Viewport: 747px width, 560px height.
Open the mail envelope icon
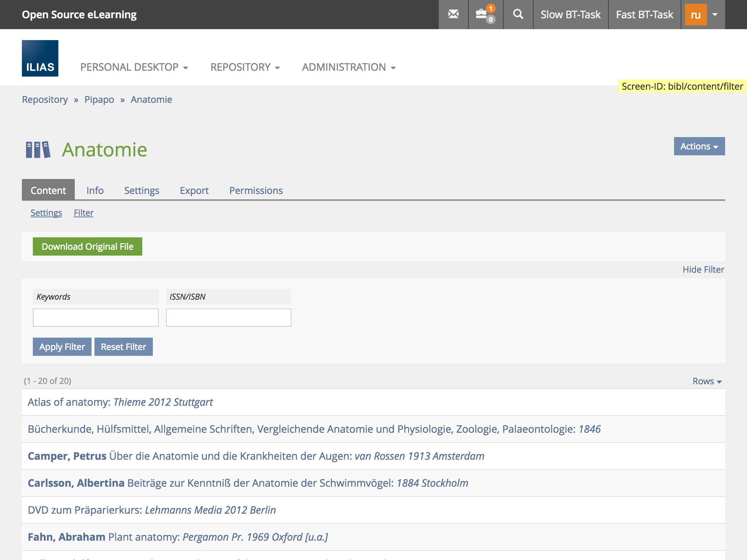(x=453, y=15)
